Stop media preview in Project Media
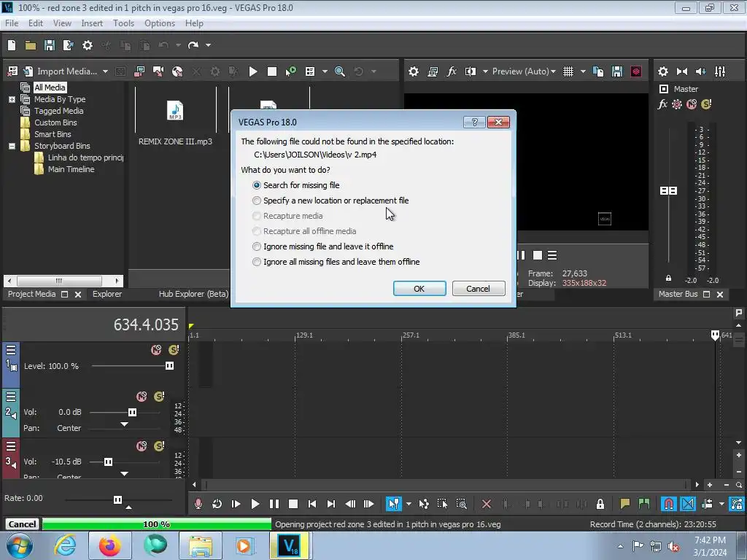 [x=272, y=71]
